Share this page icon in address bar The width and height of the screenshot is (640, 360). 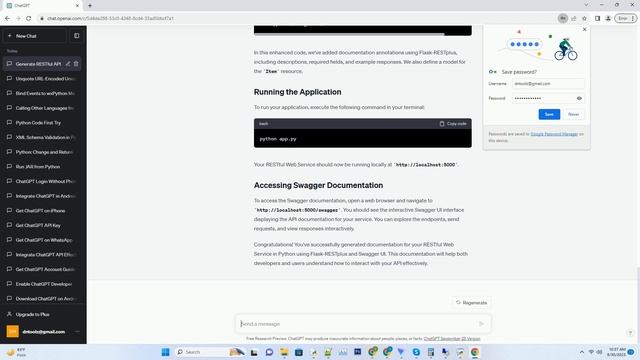point(573,18)
